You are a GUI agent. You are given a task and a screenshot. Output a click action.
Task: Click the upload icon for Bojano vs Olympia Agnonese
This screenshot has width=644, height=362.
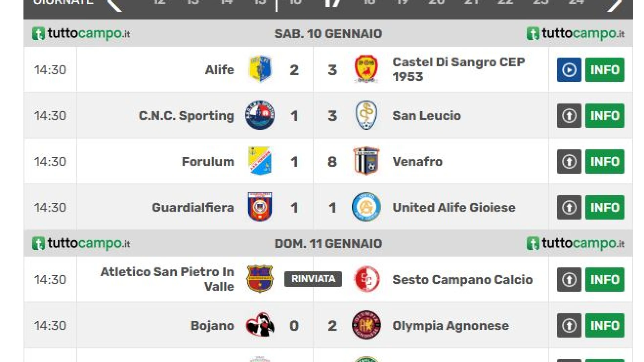pyautogui.click(x=569, y=325)
